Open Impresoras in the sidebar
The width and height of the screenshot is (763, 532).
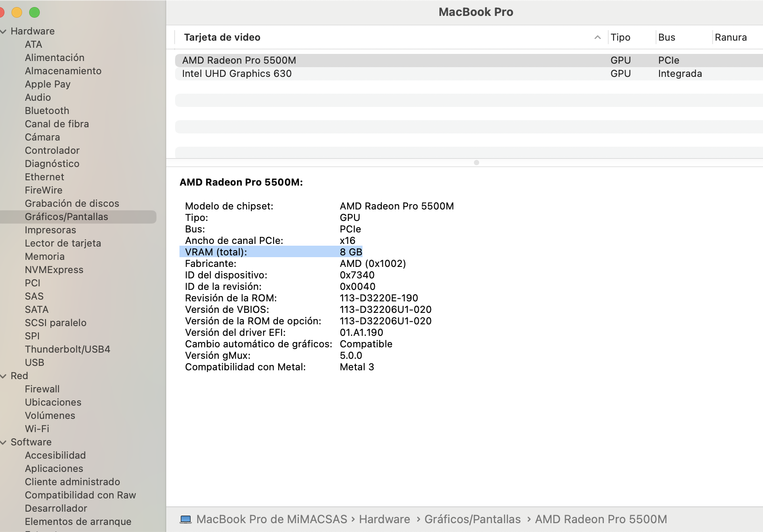[x=50, y=230]
